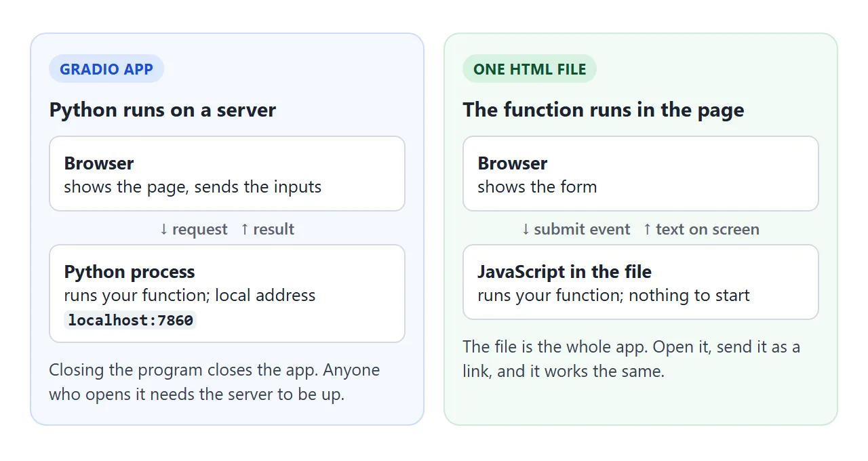Click the ONE HTML FILE badge
This screenshot has height=461, width=868.
click(530, 69)
